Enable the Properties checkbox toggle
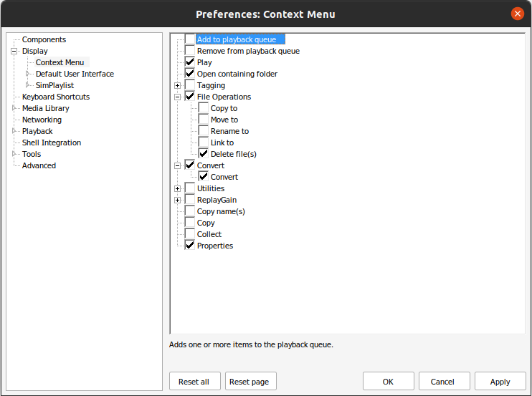 (190, 245)
